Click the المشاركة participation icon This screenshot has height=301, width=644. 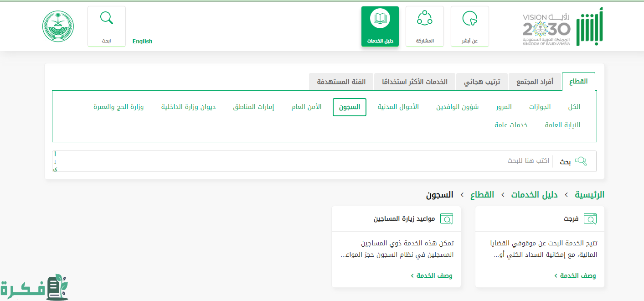[424, 19]
